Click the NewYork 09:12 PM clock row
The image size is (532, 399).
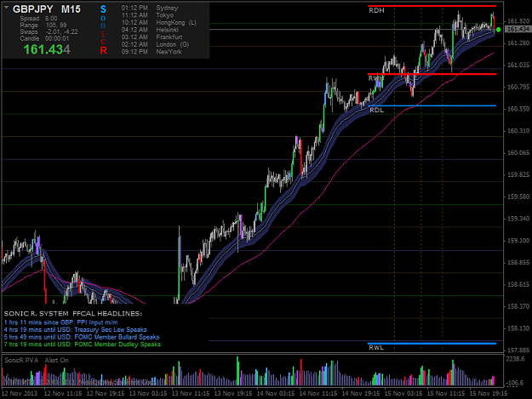tap(152, 52)
